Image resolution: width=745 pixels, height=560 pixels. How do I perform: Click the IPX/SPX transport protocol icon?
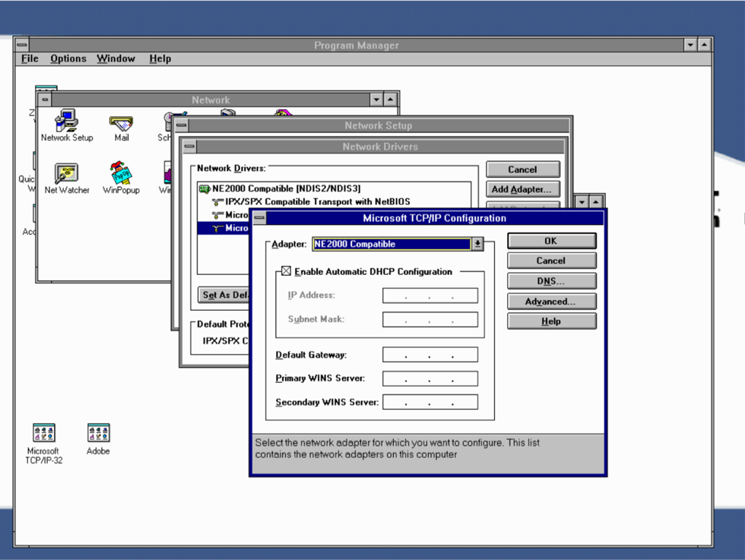(217, 202)
